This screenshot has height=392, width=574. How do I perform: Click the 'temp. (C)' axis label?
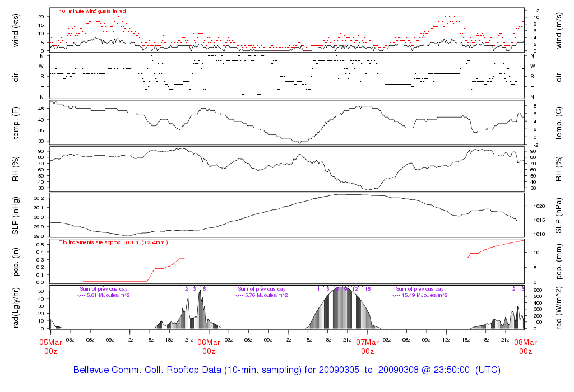coord(559,123)
